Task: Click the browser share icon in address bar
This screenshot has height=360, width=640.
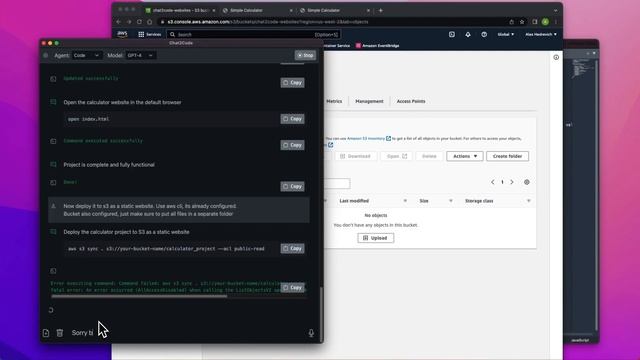Action: [x=511, y=22]
